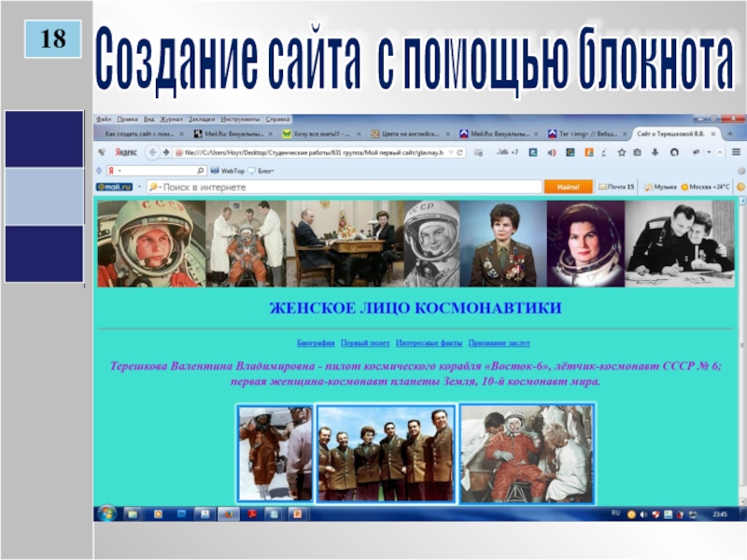
Task: Open the Инструменты menu
Action: (240, 119)
